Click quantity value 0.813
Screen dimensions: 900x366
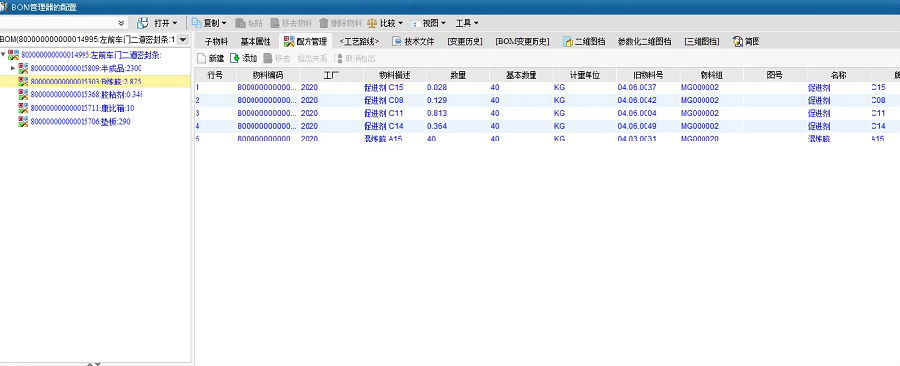click(x=437, y=113)
